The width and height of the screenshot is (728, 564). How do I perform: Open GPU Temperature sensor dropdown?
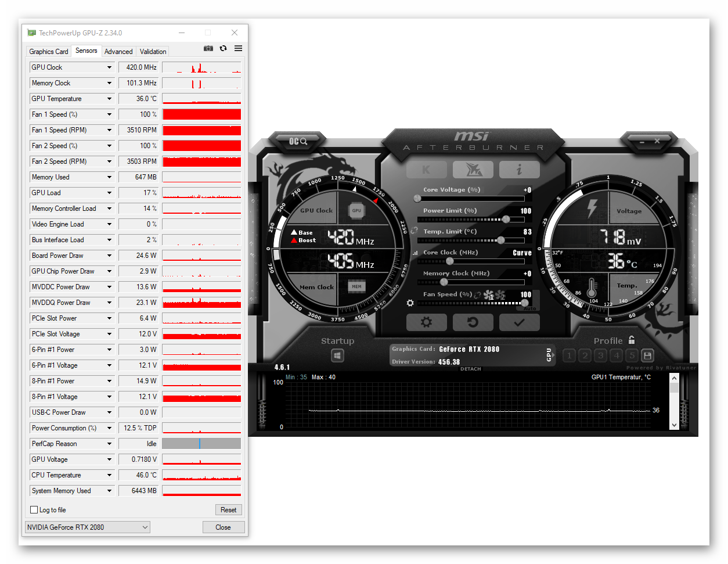click(x=109, y=99)
